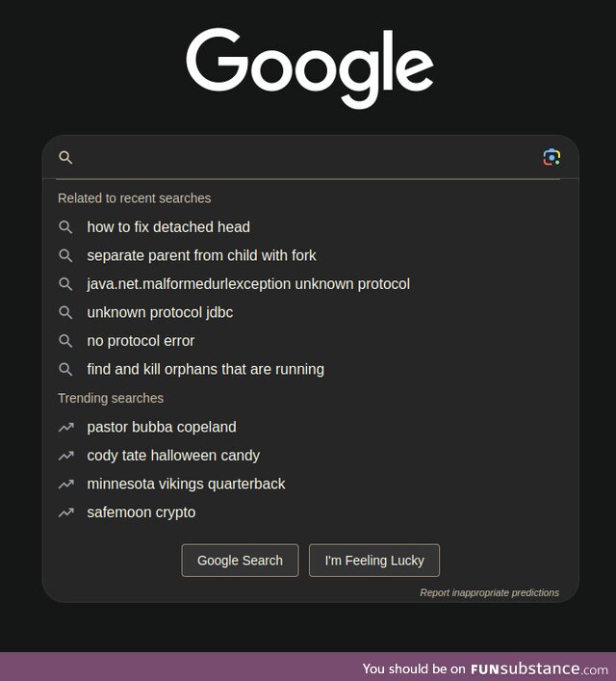
Task: Focus the empty search text field
Action: click(306, 157)
